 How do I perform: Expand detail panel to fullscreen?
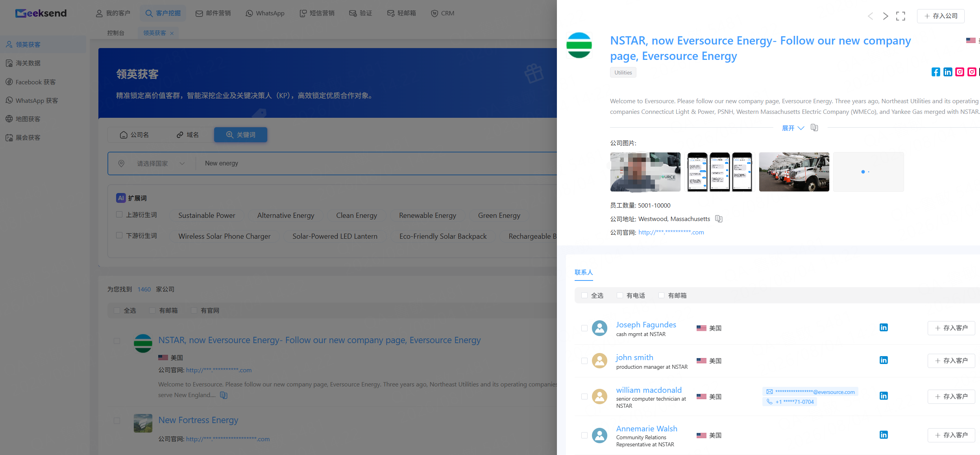pos(900,16)
